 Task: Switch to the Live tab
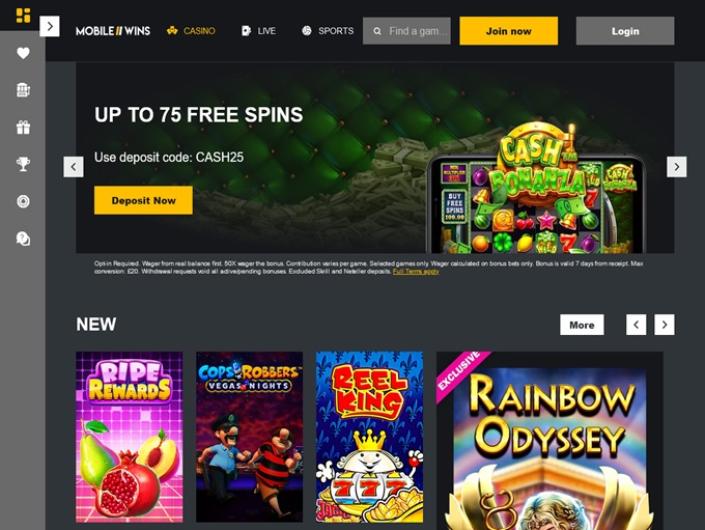pyautogui.click(x=259, y=31)
